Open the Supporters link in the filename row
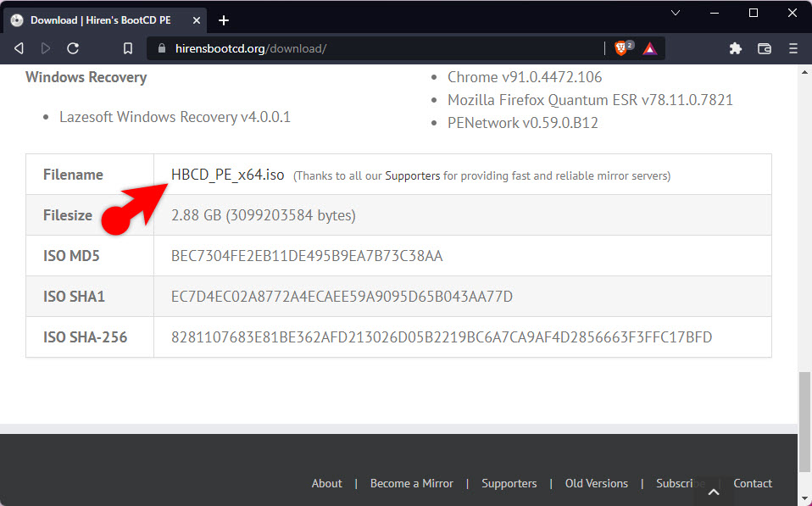The height and width of the screenshot is (506, 812). point(412,175)
